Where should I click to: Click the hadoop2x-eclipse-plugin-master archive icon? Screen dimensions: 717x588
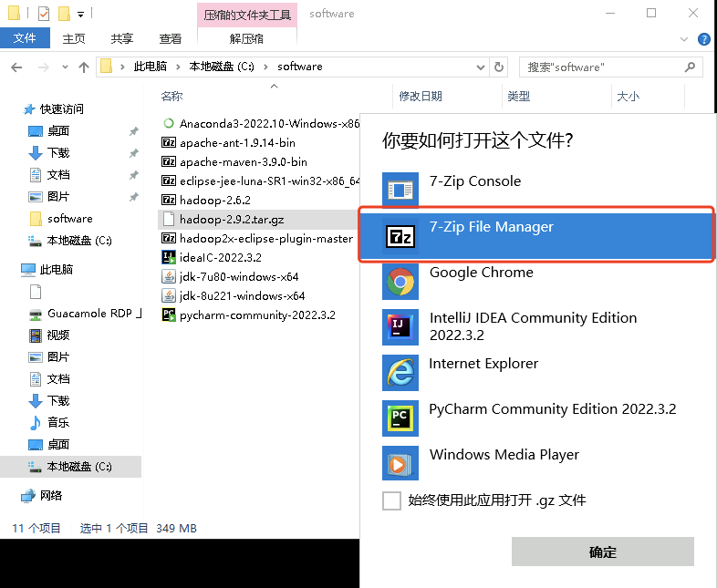[x=169, y=239]
